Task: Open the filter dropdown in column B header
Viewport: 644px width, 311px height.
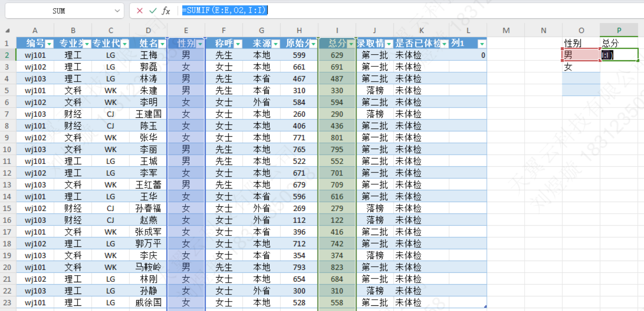Action: (87, 44)
